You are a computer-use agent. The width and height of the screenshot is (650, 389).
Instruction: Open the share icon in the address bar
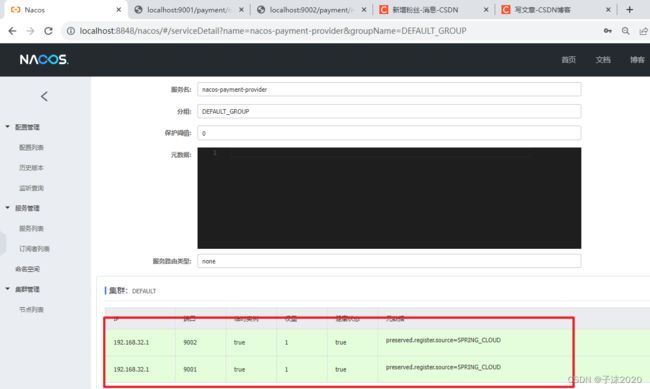pyautogui.click(x=643, y=31)
